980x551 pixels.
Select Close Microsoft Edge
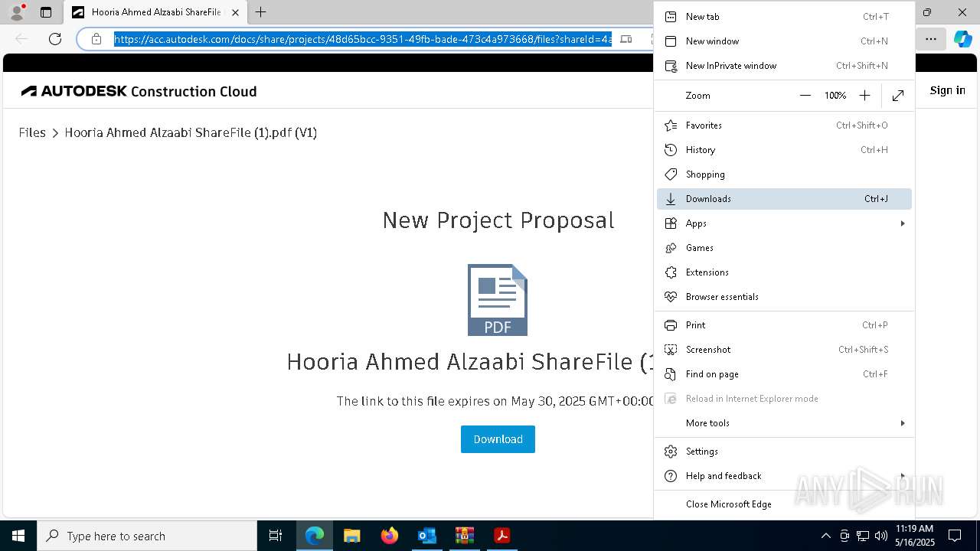(784, 504)
